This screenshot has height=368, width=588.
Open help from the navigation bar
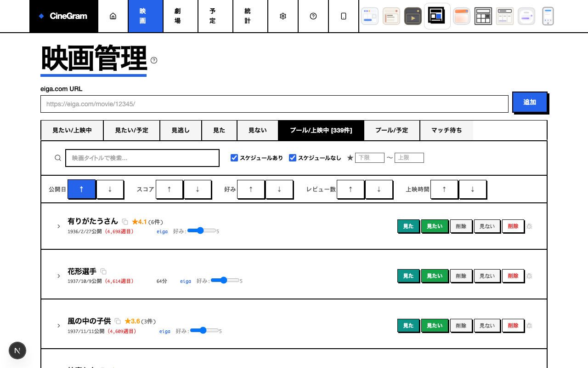tap(313, 16)
